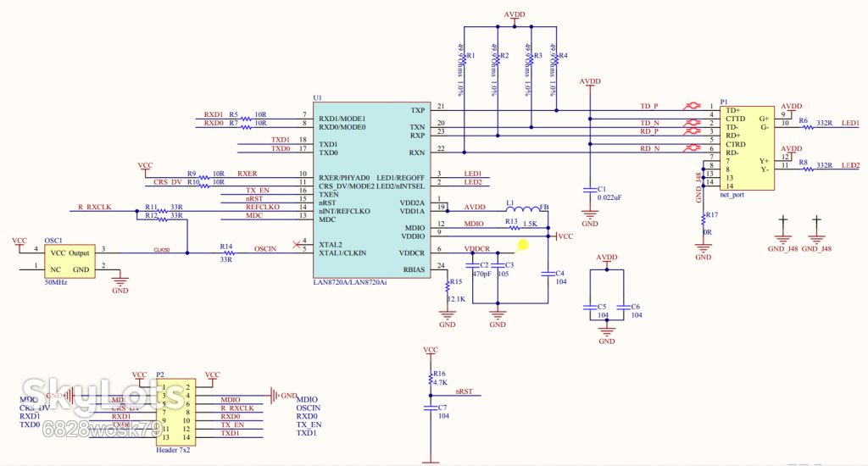Click the R17 0R resistor symbol
The width and height of the screenshot is (868, 466).
704,219
